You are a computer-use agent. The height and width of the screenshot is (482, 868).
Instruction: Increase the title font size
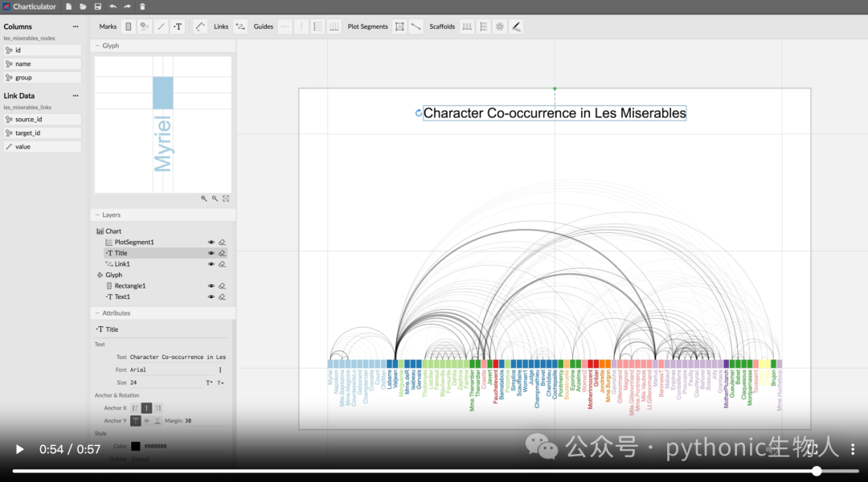209,382
